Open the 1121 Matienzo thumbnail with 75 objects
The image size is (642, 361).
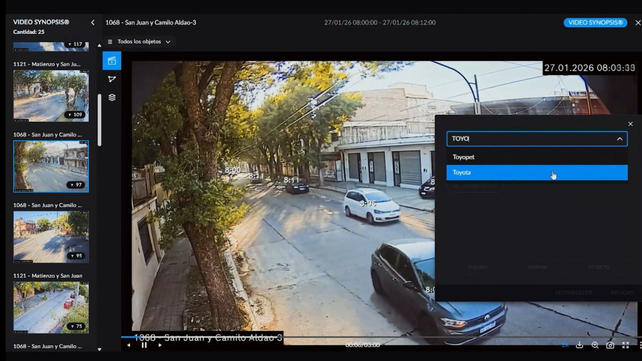pyautogui.click(x=51, y=307)
